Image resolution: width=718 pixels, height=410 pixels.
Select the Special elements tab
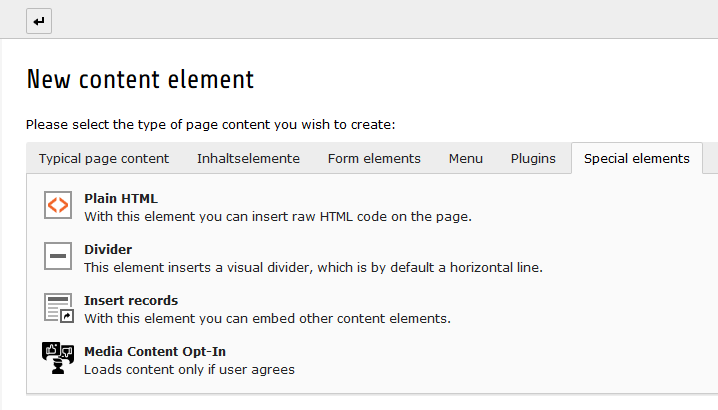pyautogui.click(x=637, y=158)
